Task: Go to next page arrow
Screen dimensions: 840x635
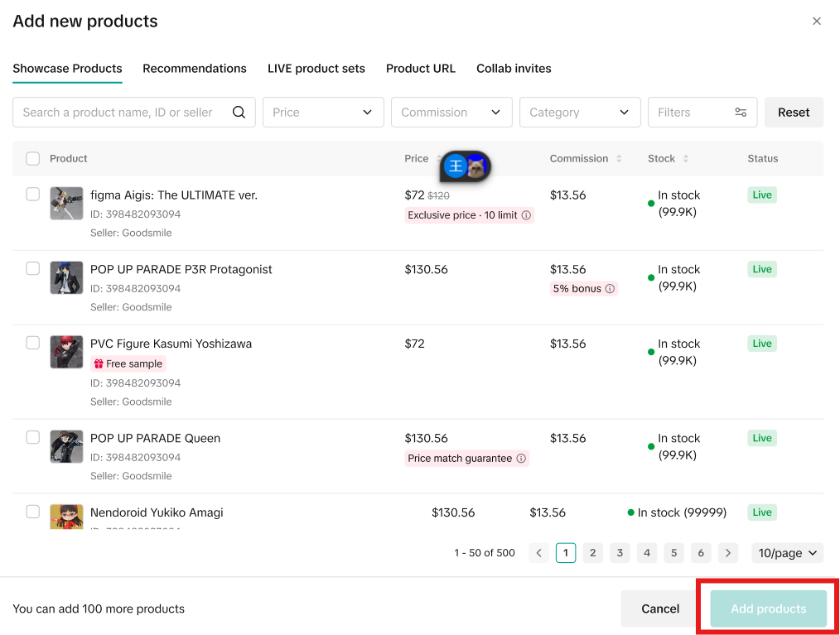Action: (728, 553)
